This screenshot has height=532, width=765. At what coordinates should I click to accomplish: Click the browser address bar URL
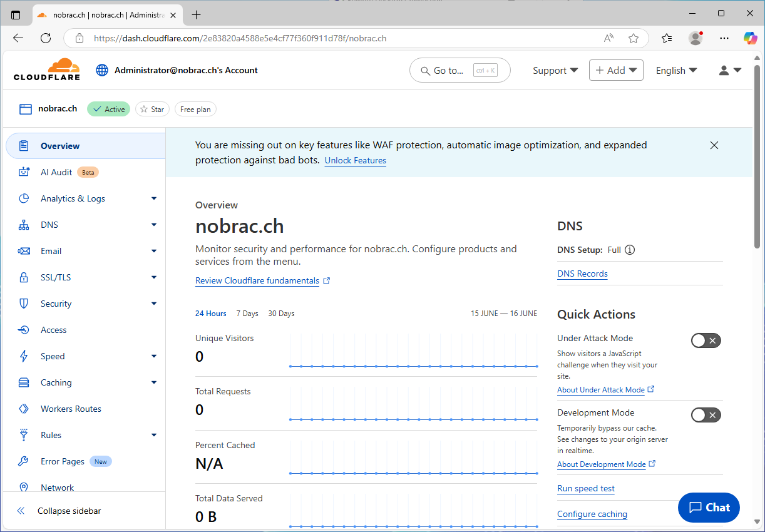click(240, 38)
